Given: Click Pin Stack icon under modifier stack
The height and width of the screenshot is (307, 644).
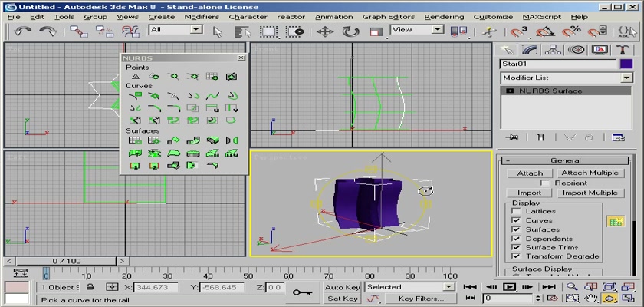Looking at the screenshot, I should coord(512,137).
